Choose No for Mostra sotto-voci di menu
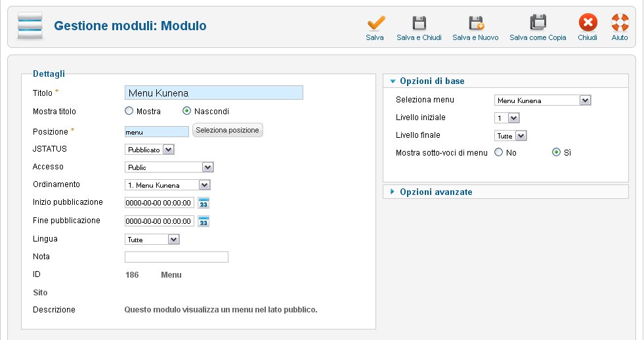Image resolution: width=644 pixels, height=340 pixels. [498, 152]
